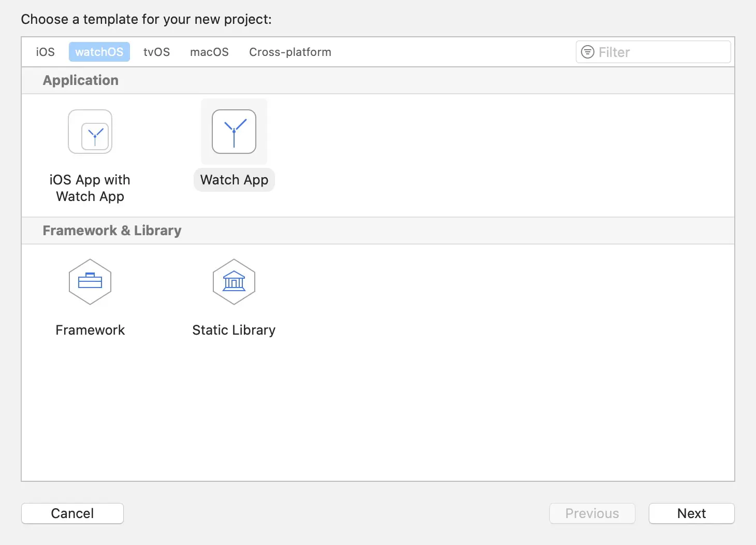Screen dimensions: 756x545
Task: Cancel the new project dialog
Action: (x=72, y=513)
